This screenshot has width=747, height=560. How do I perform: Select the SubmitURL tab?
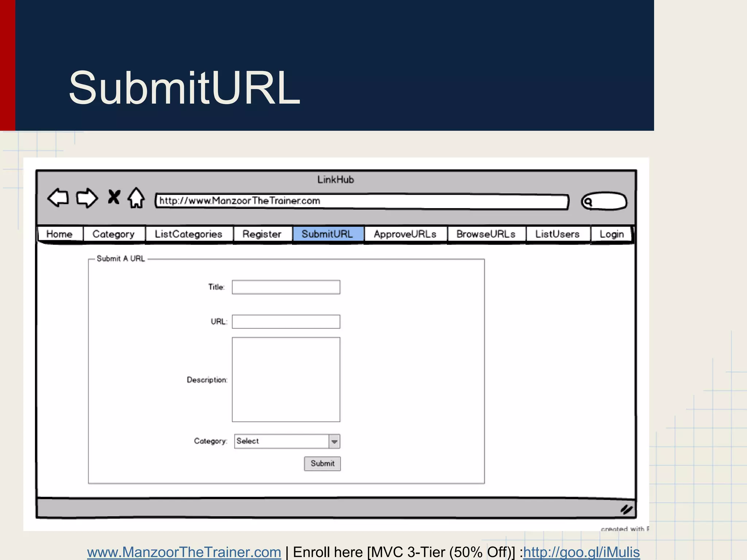coord(328,234)
